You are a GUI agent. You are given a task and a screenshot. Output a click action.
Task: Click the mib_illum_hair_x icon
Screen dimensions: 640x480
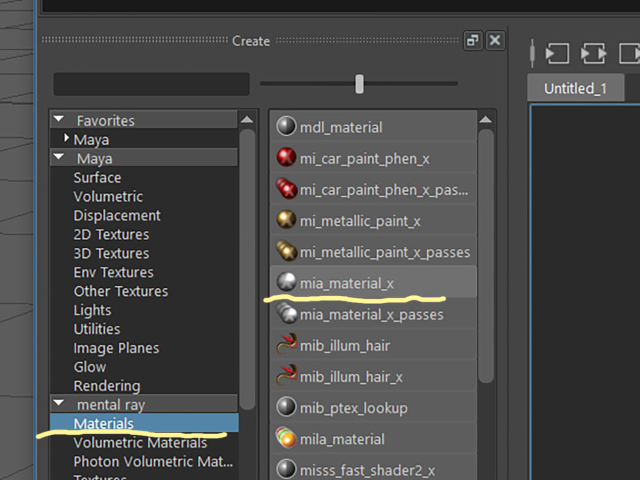tap(286, 376)
